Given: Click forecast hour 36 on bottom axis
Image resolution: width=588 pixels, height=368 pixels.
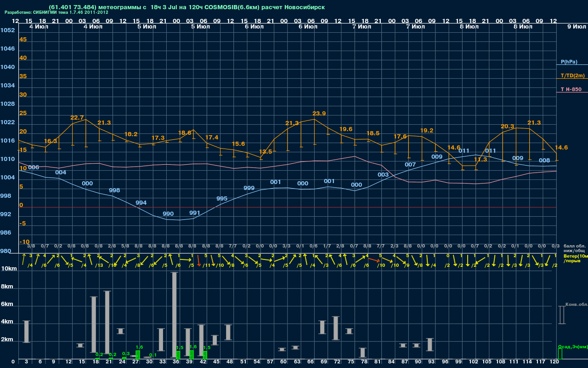Looking at the screenshot, I should (x=175, y=362).
